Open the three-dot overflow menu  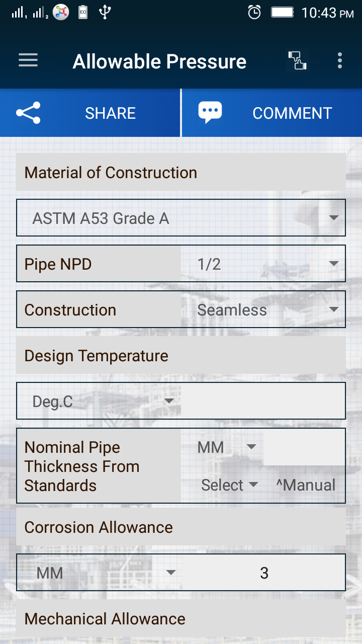pos(340,60)
